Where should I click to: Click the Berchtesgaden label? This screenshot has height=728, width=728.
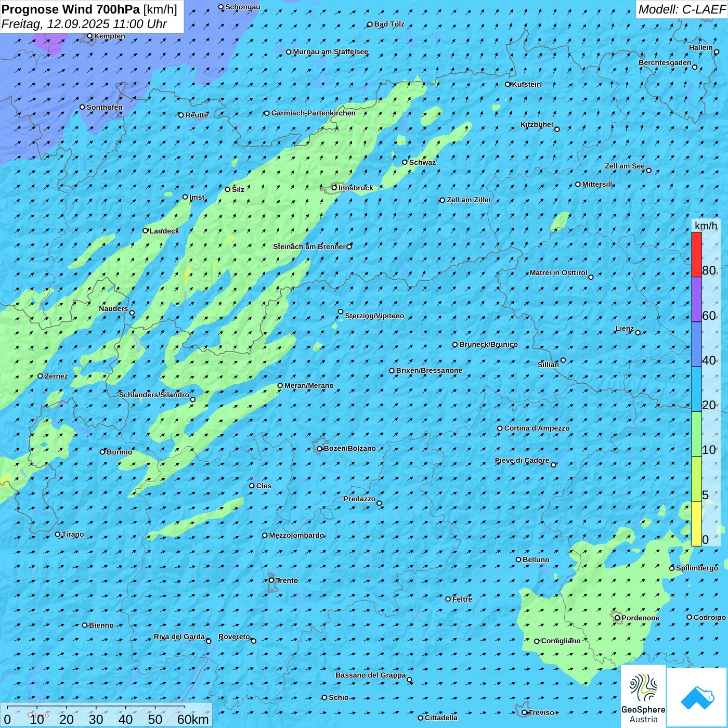point(665,63)
